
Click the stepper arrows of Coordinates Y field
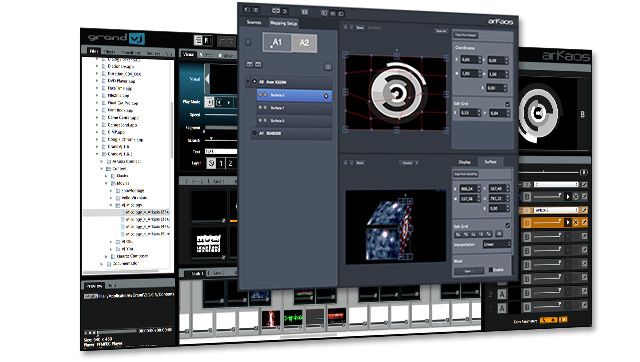click(x=506, y=61)
